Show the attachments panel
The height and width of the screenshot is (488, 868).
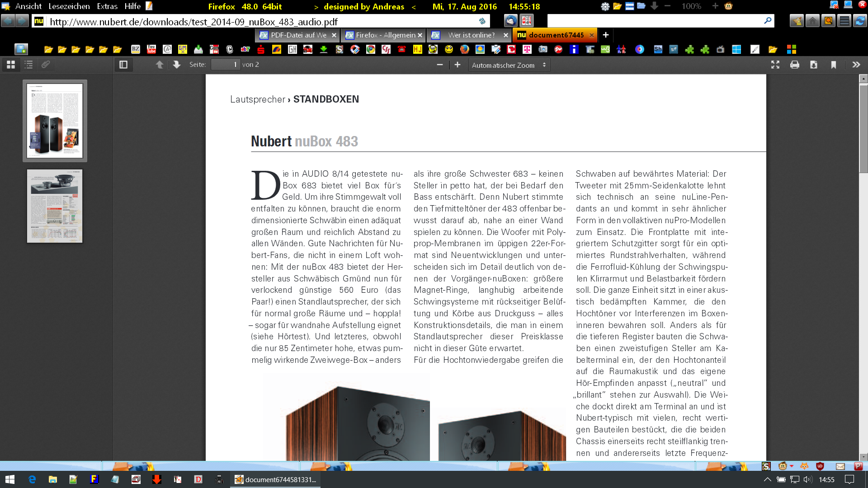click(x=46, y=65)
